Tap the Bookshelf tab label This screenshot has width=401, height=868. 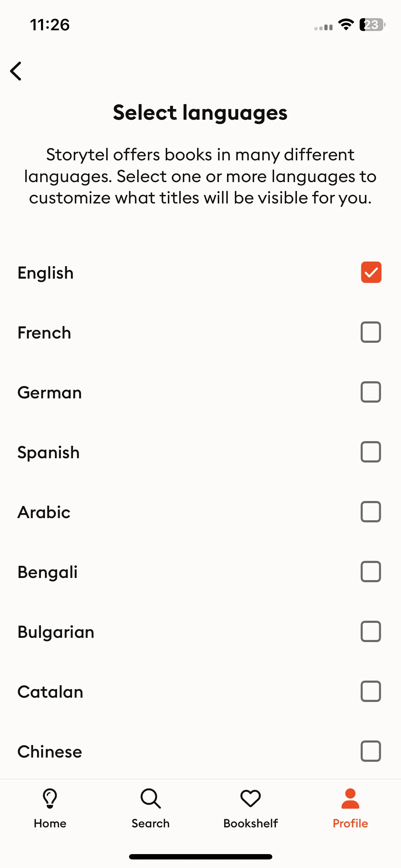251,823
